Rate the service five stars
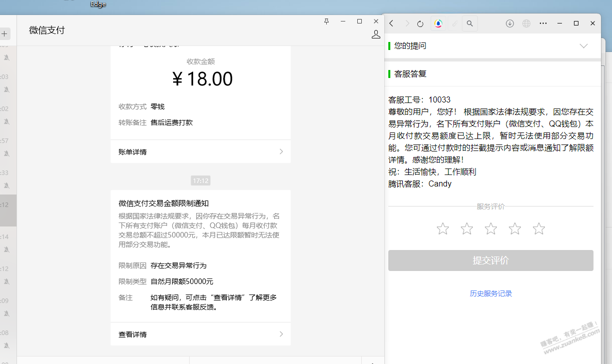Viewport: 612px width, 364px height. tap(539, 229)
